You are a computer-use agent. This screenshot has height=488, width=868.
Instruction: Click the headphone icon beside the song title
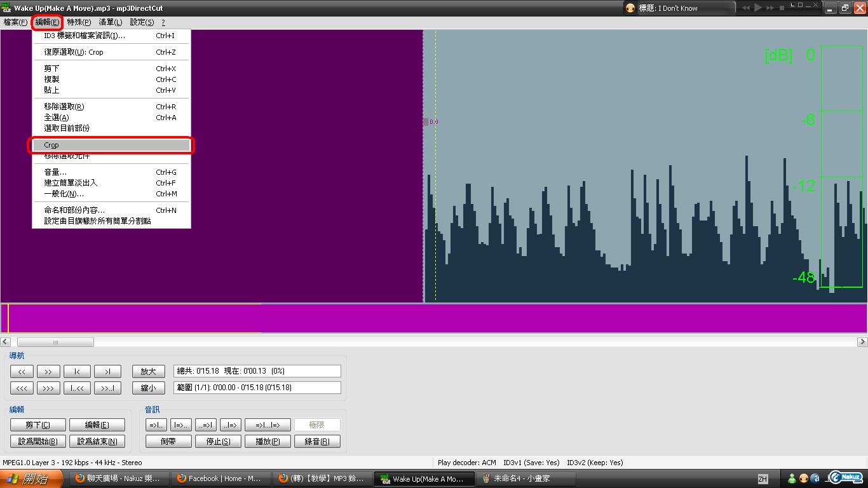[x=630, y=8]
